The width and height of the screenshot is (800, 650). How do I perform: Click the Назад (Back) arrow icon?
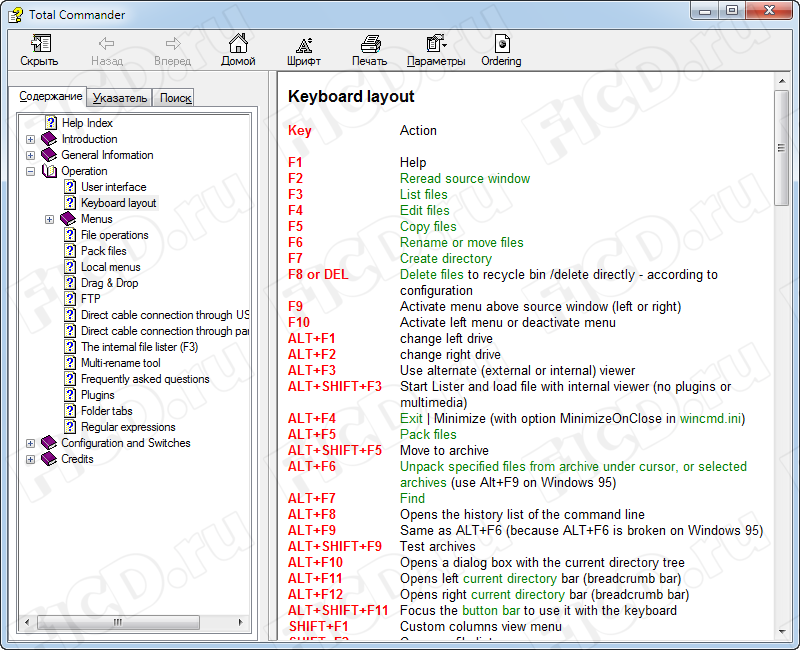click(106, 43)
